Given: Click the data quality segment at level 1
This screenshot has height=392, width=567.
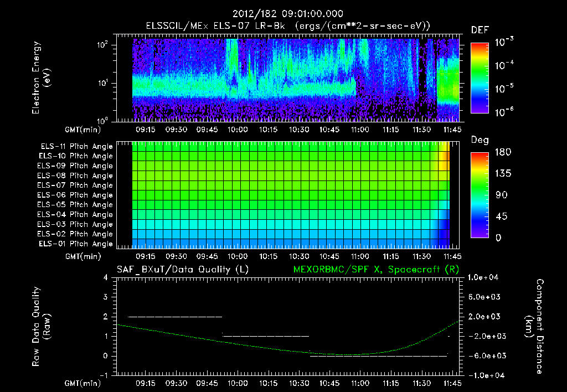Looking at the screenshot, I should coord(266,336).
